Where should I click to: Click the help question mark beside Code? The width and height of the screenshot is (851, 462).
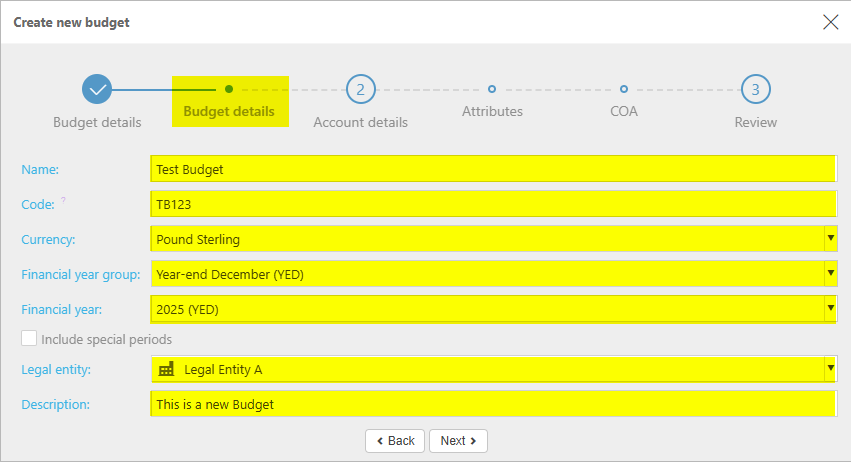pos(63,201)
